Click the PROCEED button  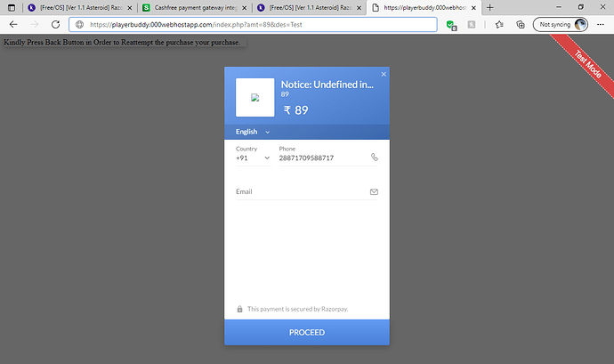[307, 332]
